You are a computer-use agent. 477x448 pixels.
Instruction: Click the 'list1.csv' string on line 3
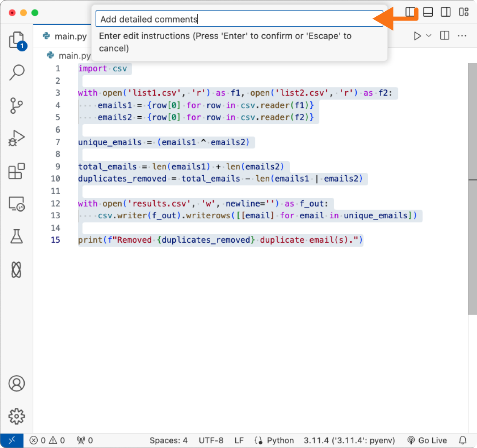pyautogui.click(x=154, y=93)
